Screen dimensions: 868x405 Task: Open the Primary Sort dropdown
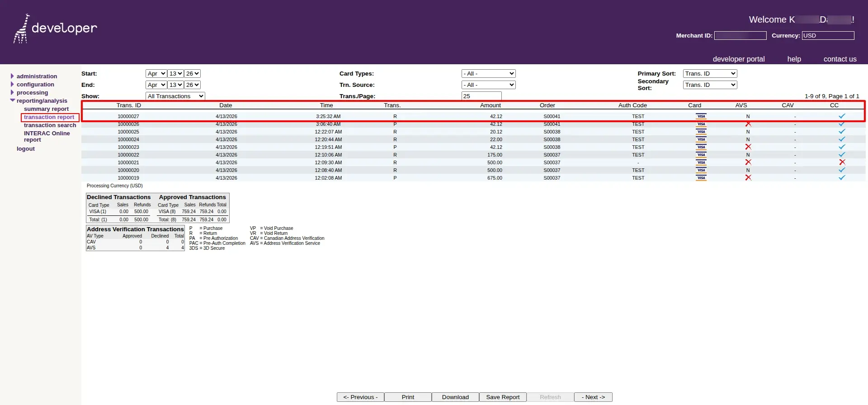[710, 73]
